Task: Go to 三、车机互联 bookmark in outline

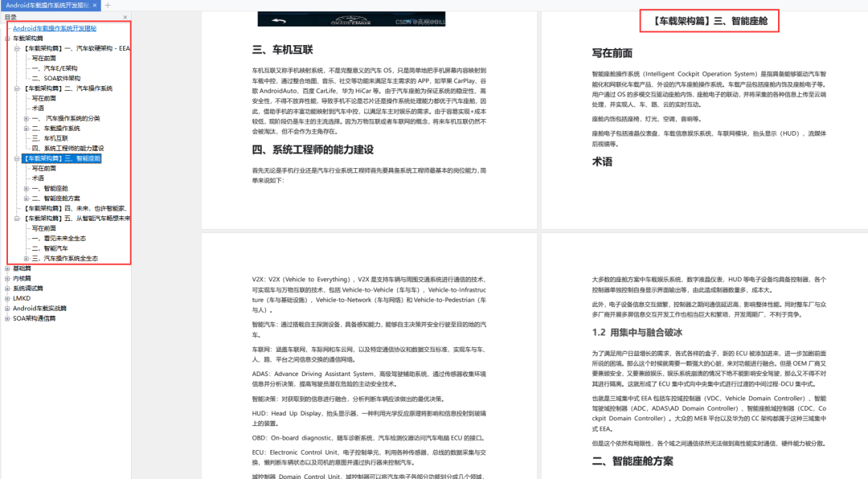Action: pyautogui.click(x=50, y=138)
